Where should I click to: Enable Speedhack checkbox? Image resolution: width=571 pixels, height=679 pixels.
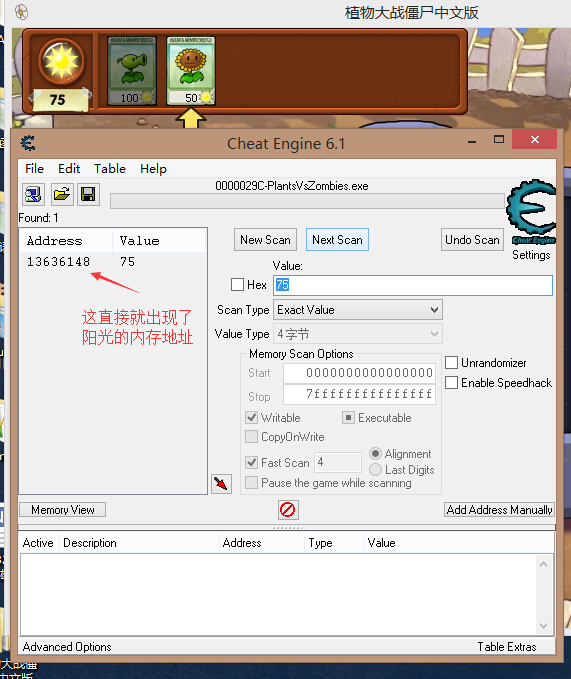point(452,383)
